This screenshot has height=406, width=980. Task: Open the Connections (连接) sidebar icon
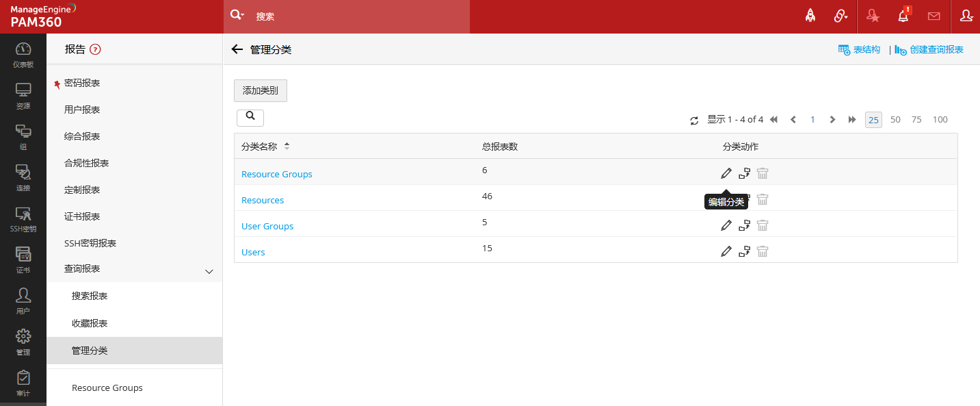[x=23, y=178]
